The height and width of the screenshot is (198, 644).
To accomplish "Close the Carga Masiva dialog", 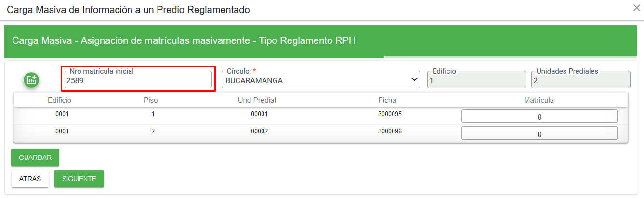I will (636, 8).
